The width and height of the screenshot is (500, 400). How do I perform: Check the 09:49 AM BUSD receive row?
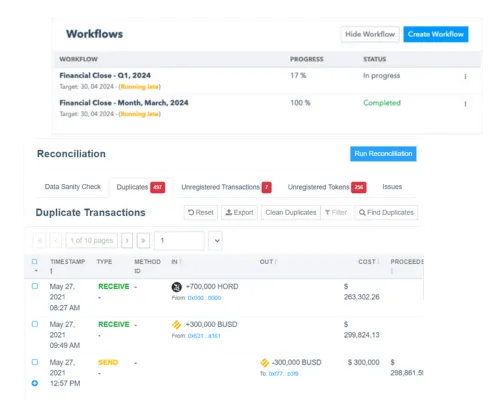pos(35,324)
